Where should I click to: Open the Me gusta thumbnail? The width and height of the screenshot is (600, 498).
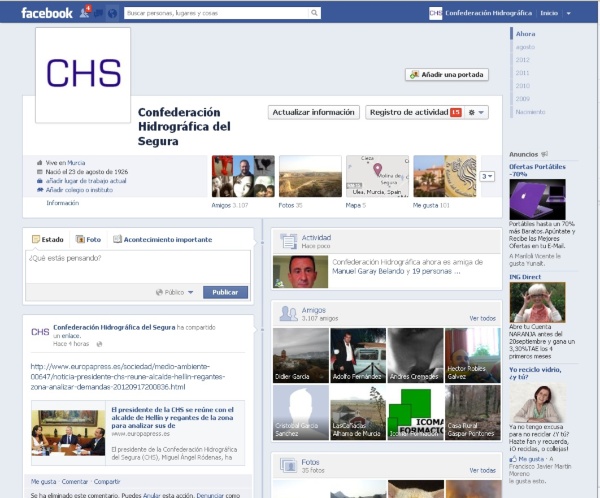445,176
